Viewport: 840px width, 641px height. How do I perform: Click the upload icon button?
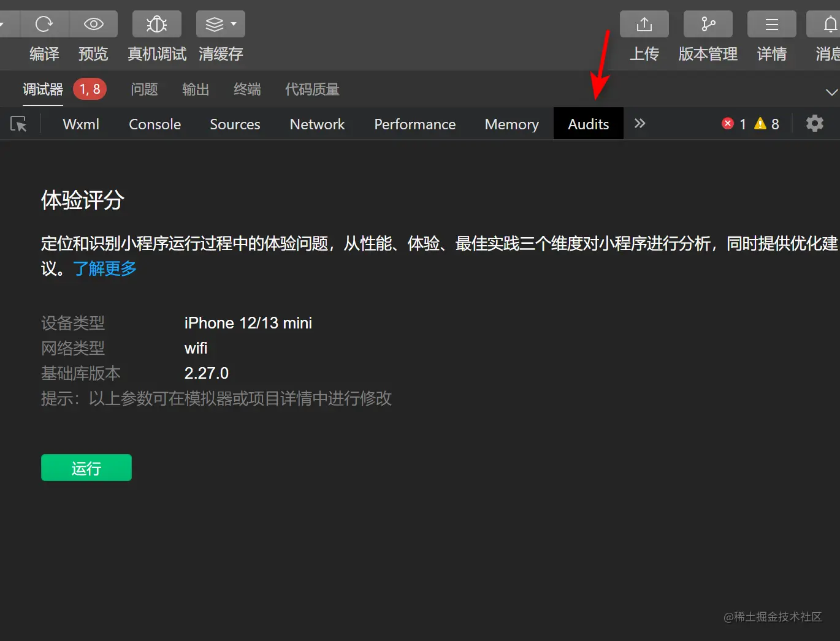(x=644, y=24)
